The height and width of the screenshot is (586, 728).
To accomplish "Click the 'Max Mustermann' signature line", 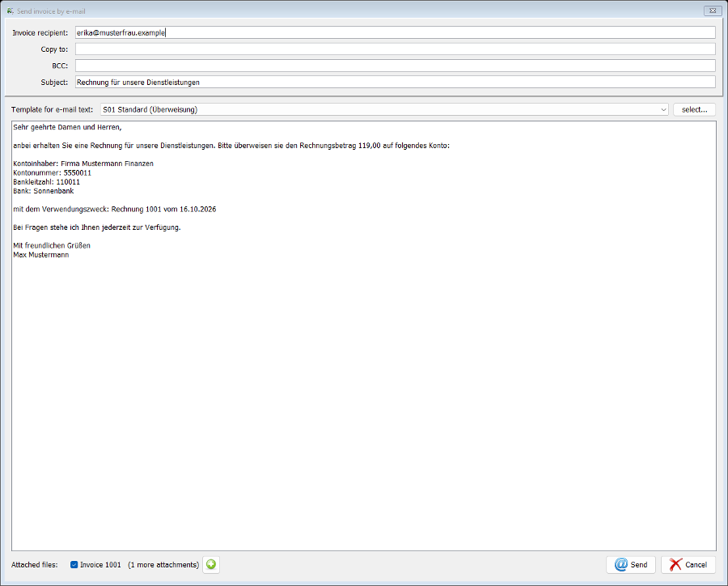I will coord(41,255).
